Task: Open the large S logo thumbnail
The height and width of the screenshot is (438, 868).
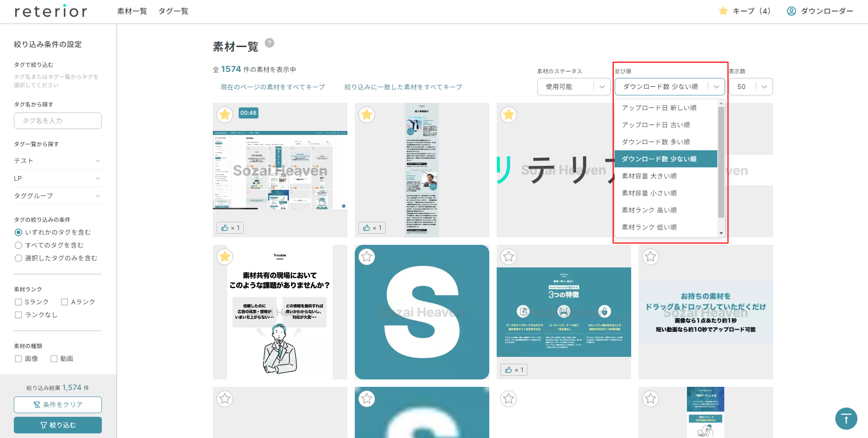Action: pyautogui.click(x=422, y=312)
